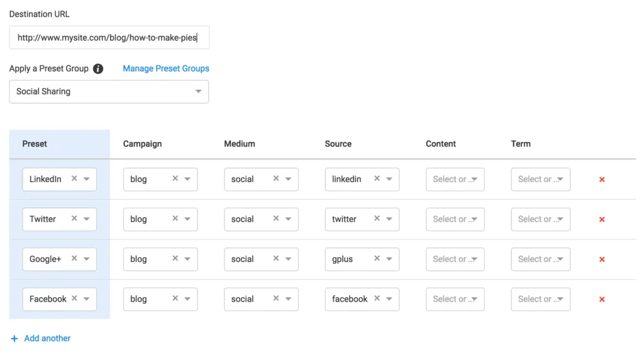The width and height of the screenshot is (644, 355).
Task: Clear the Facebook row medium value
Action: [275, 299]
